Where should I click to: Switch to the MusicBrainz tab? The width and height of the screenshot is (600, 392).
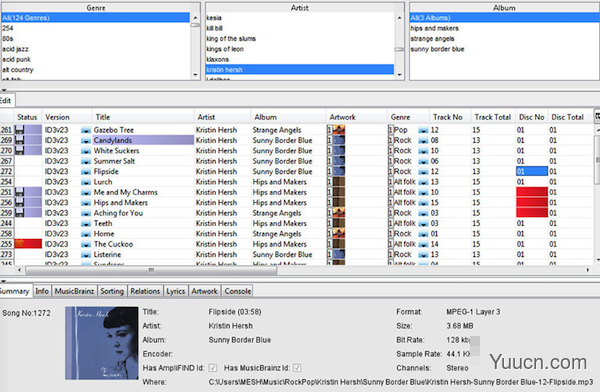coord(74,291)
